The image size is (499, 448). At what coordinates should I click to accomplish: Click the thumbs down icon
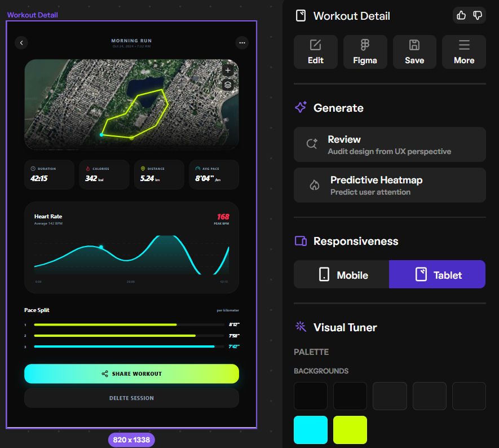tap(478, 15)
